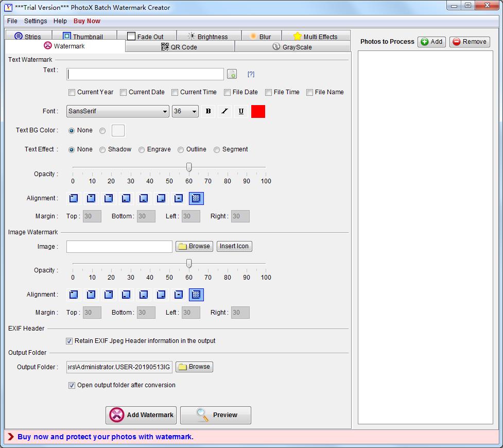The image size is (503, 448).
Task: Switch to the Thumbnail tab
Action: 84,36
